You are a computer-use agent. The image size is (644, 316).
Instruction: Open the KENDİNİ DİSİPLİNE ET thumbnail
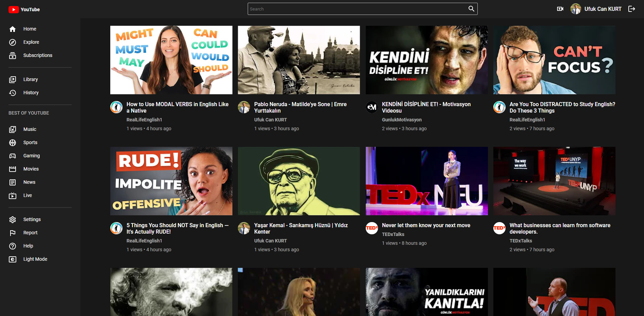(427, 60)
